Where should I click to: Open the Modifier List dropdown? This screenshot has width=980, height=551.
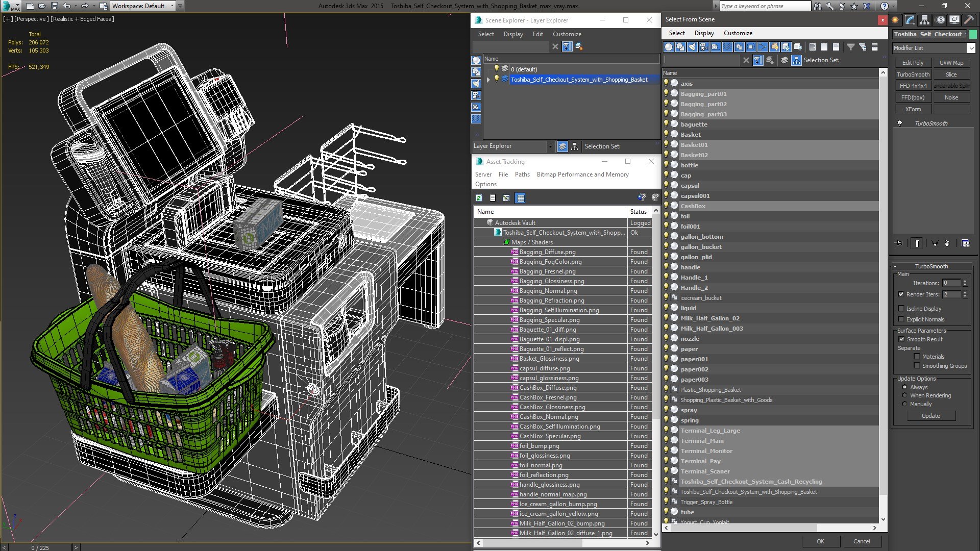[970, 48]
